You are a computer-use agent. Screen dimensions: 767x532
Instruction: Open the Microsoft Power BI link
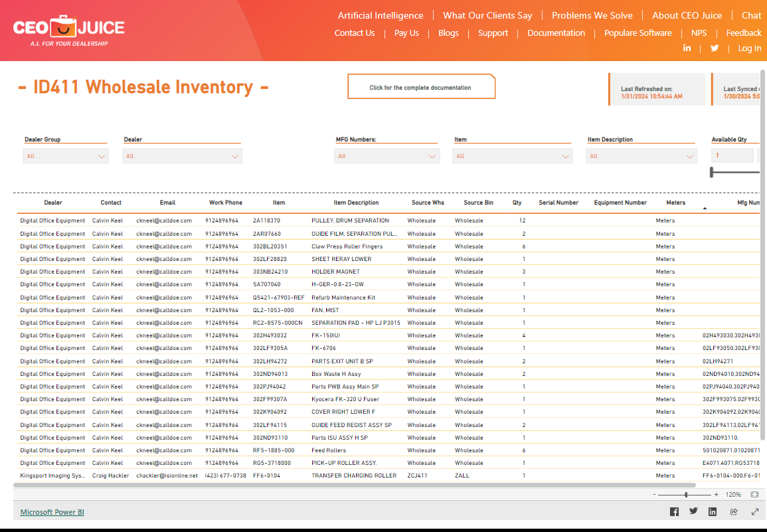pyautogui.click(x=52, y=512)
